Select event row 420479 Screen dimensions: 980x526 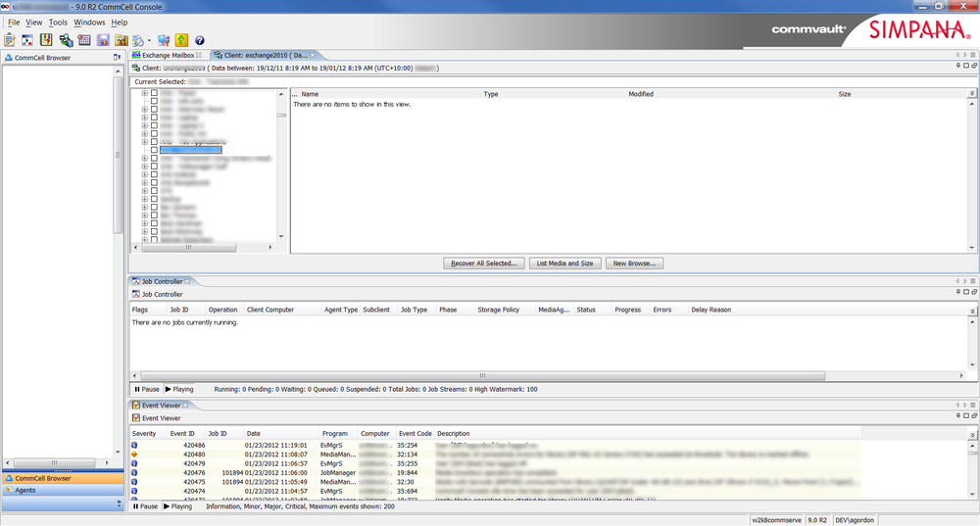coord(495,464)
